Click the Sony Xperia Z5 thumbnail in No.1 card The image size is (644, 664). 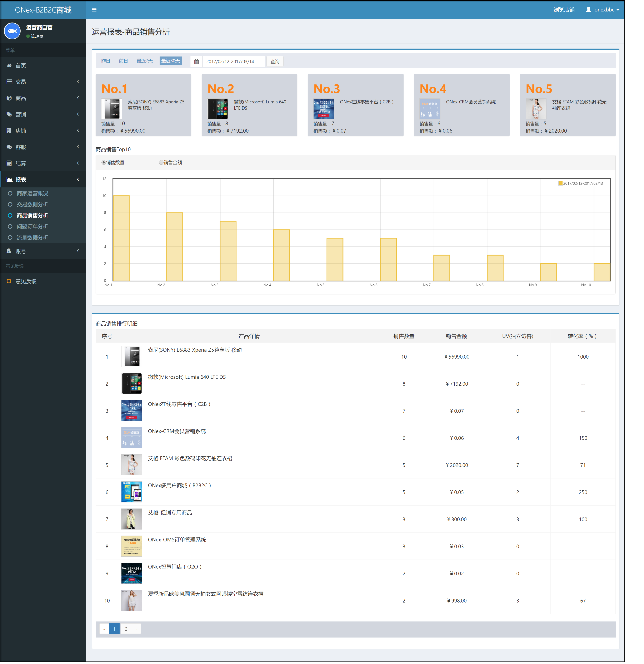[112, 109]
